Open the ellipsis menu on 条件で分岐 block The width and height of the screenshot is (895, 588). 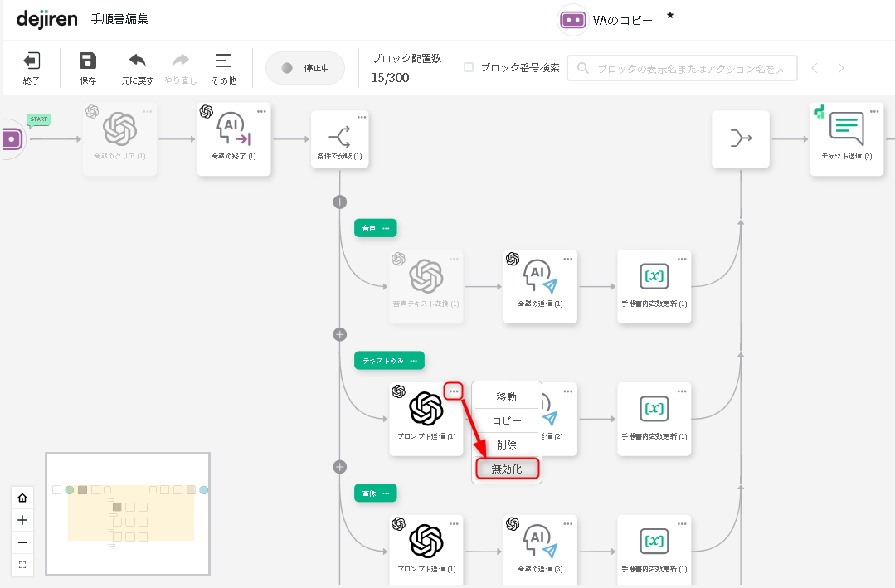[362, 117]
